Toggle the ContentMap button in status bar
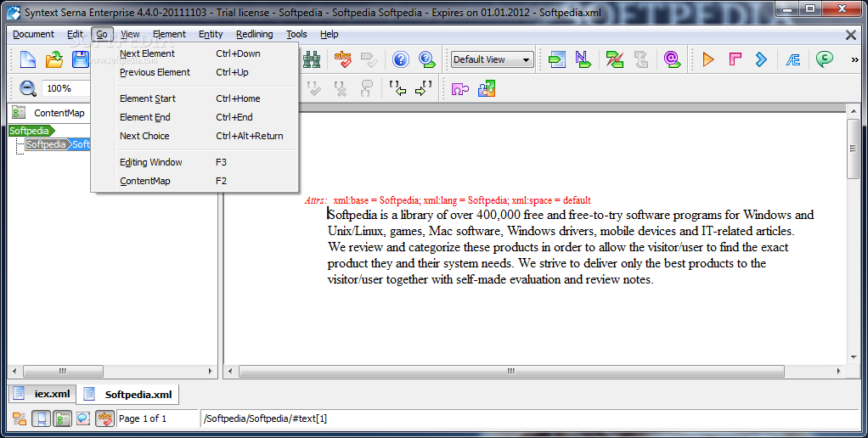 tap(62, 418)
